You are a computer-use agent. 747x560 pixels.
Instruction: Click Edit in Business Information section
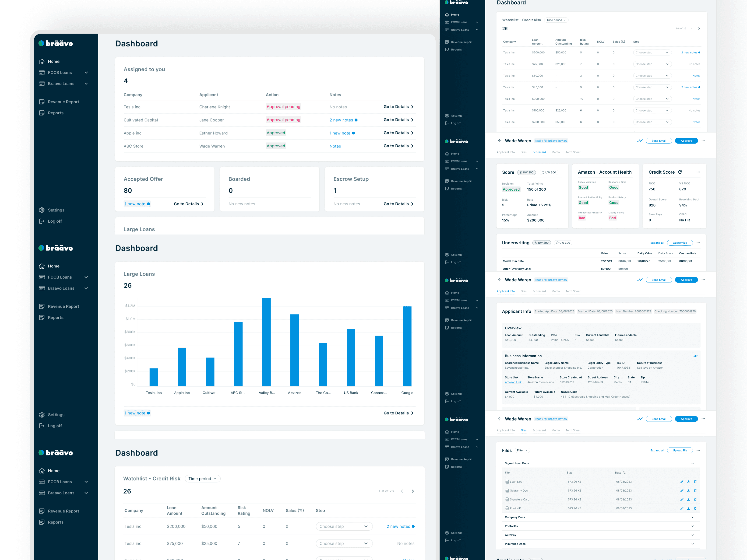695,356
